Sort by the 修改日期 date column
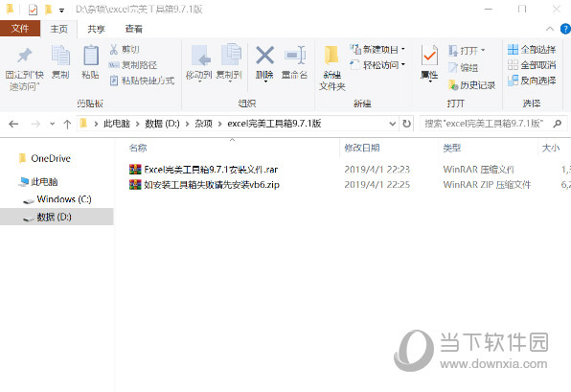 (x=362, y=148)
